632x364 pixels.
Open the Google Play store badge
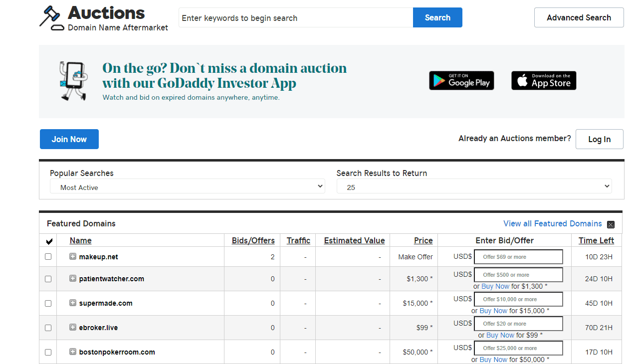click(x=461, y=80)
